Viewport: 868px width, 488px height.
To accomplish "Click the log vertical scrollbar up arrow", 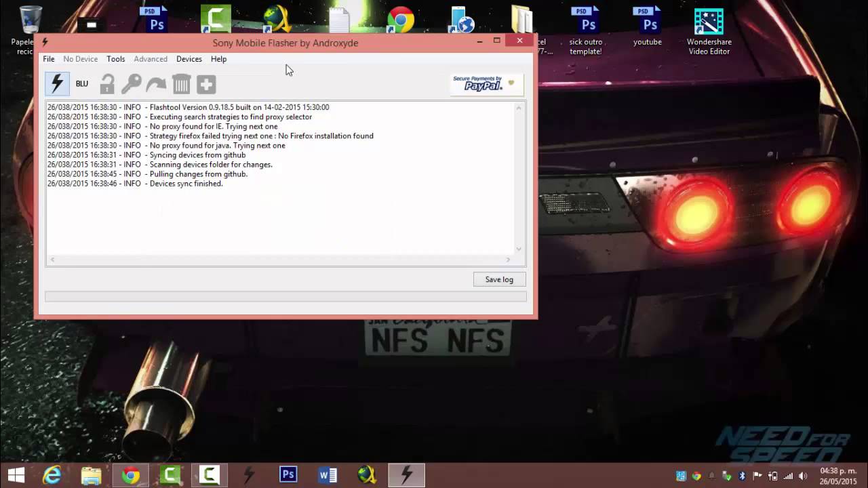I will click(519, 108).
